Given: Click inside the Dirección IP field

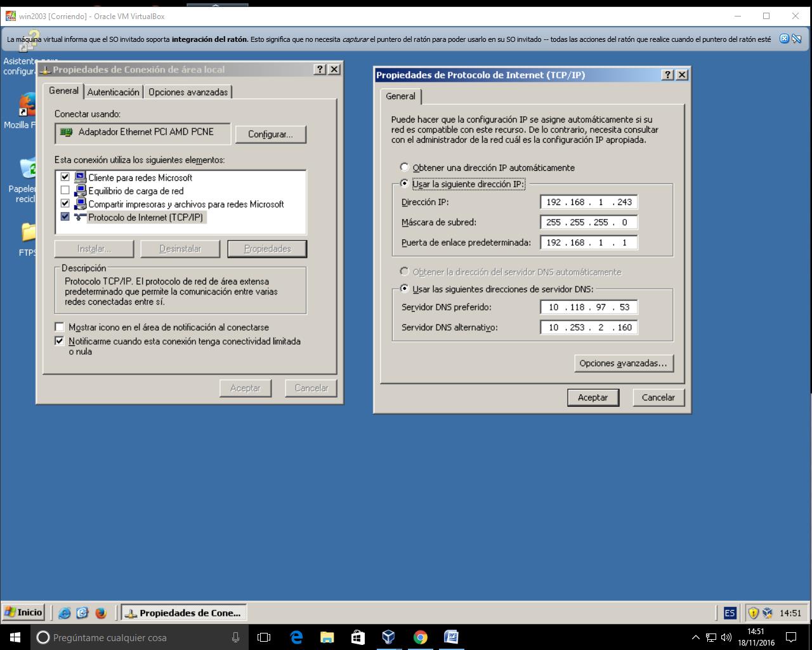Looking at the screenshot, I should [588, 201].
